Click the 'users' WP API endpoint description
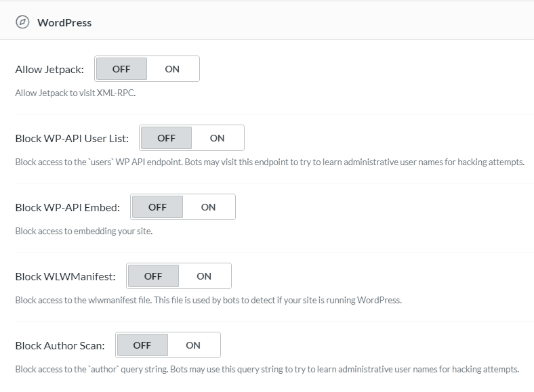This screenshot has height=392, width=534. pyautogui.click(x=270, y=162)
